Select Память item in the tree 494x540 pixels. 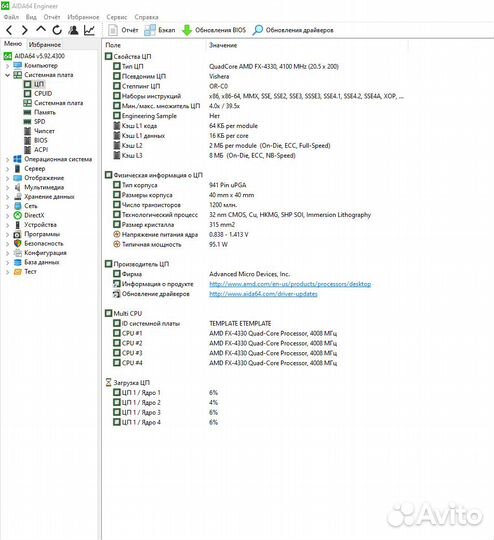coord(40,112)
